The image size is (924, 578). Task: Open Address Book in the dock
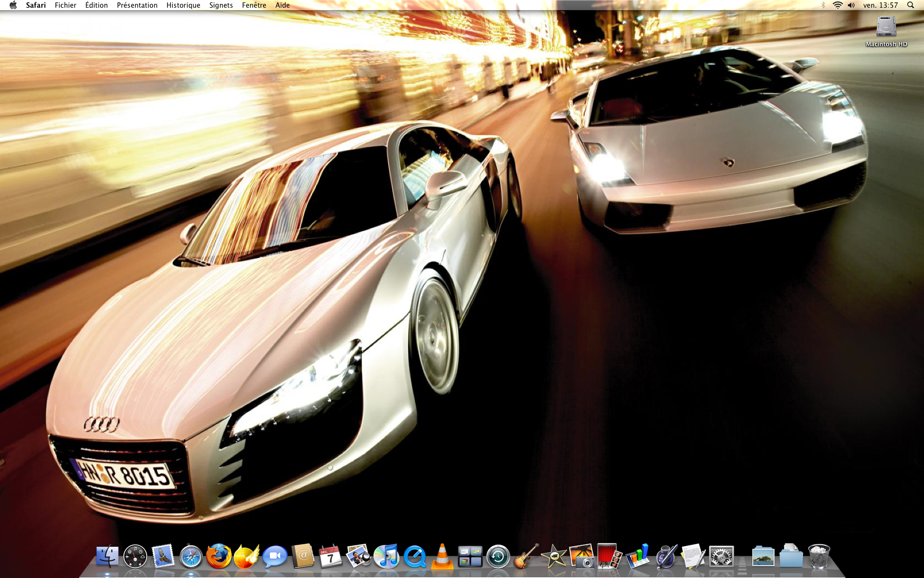(303, 556)
